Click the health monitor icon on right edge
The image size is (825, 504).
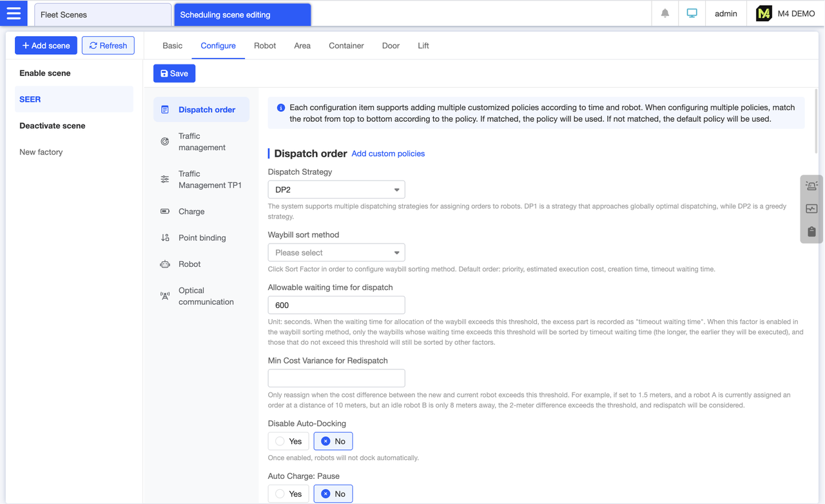[x=811, y=208]
